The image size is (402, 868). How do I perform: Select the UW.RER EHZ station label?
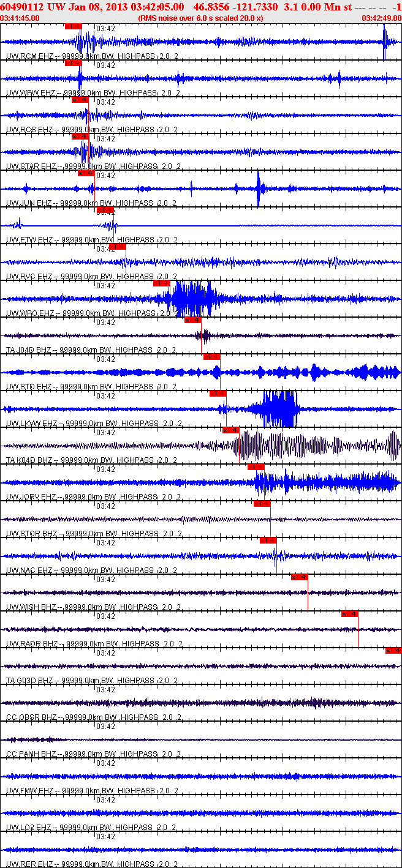coord(29,864)
